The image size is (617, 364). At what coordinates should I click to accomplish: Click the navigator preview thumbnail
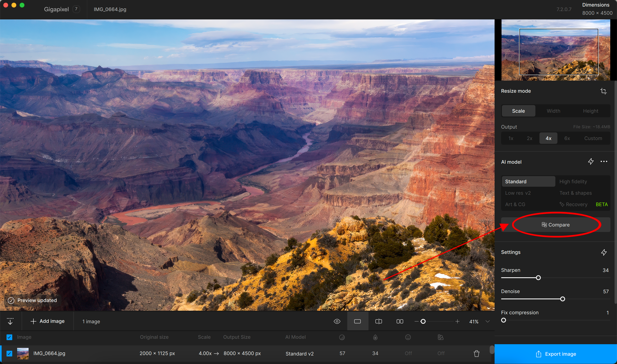[556, 50]
